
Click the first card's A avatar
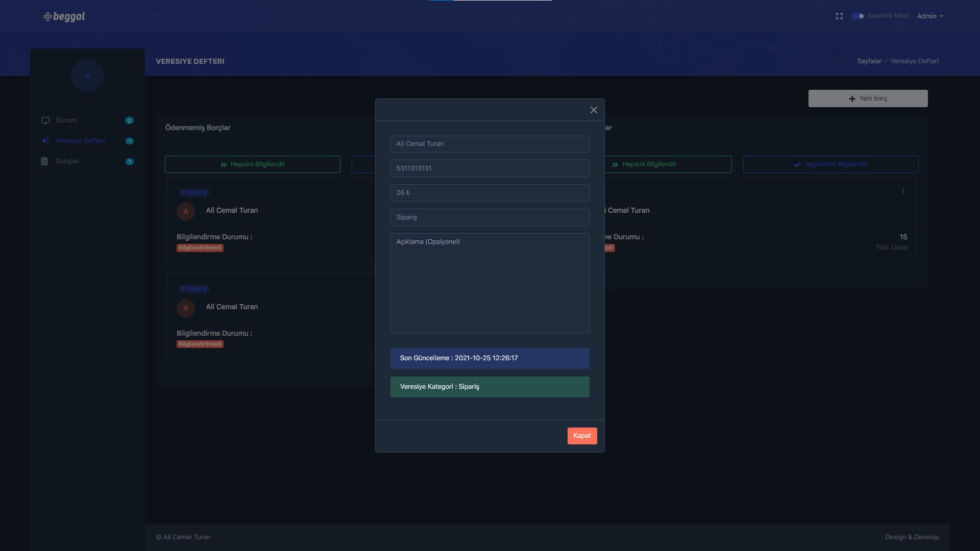[186, 211]
